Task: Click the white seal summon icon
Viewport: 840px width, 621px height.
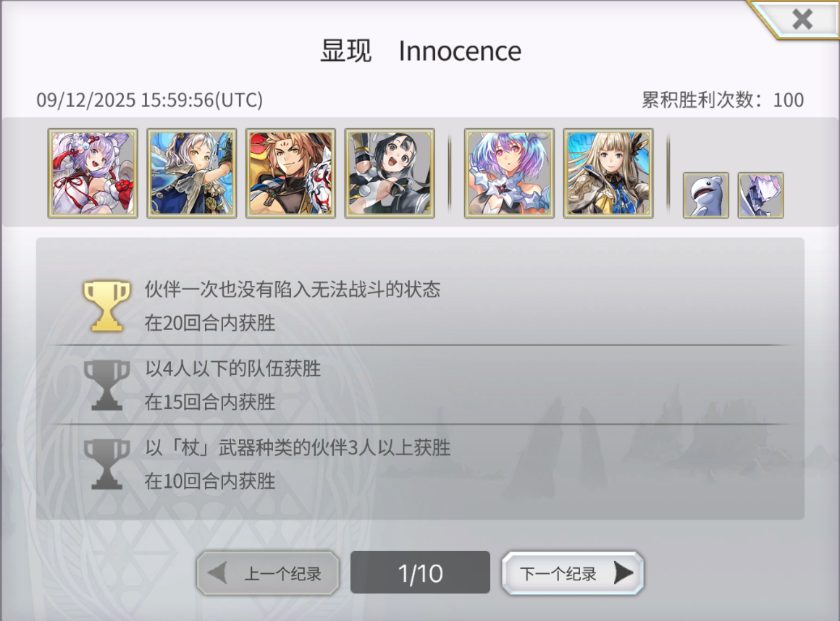Action: coord(705,195)
